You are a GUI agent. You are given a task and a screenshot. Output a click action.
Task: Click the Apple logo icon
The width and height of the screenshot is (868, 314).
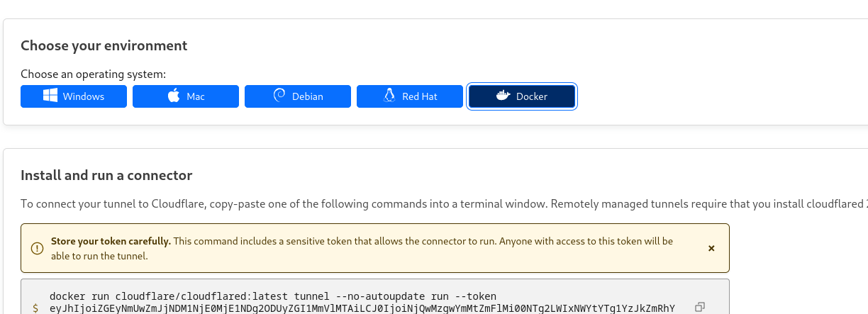point(174,96)
